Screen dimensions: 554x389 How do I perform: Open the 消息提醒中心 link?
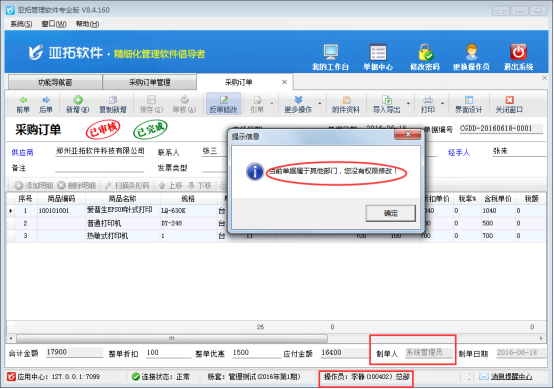511,377
